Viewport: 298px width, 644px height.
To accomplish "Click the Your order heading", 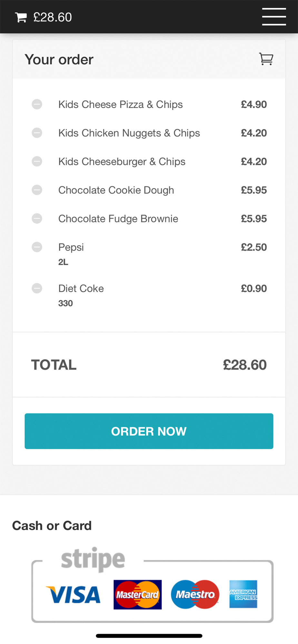I will 59,60.
